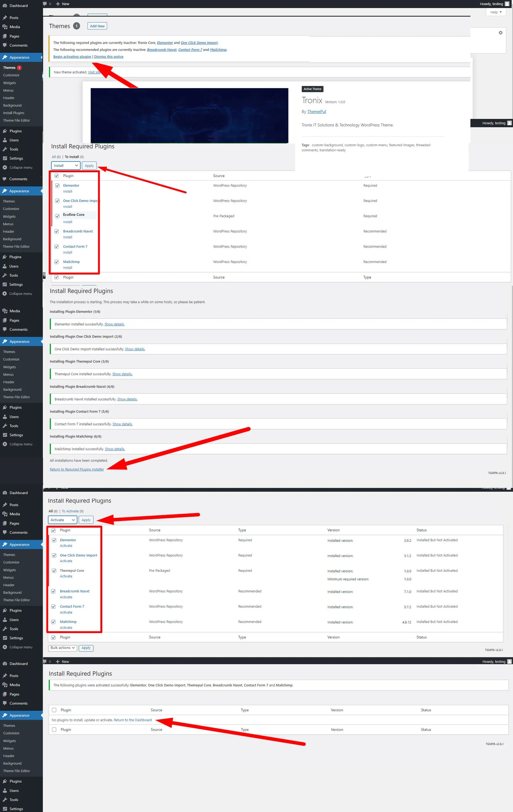Open the ThemePul author link
The width and height of the screenshot is (513, 812).
pos(316,112)
